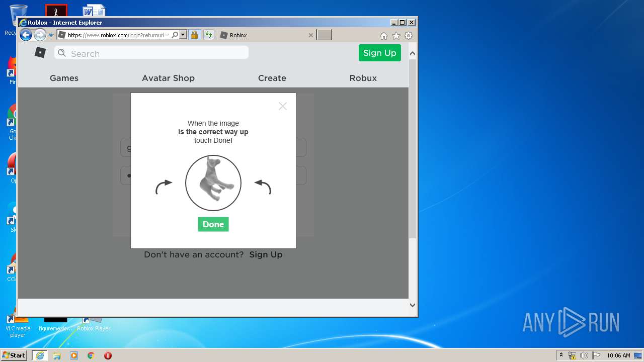The height and width of the screenshot is (362, 644).
Task: Click the page scrollbar down arrow
Action: tap(413, 305)
